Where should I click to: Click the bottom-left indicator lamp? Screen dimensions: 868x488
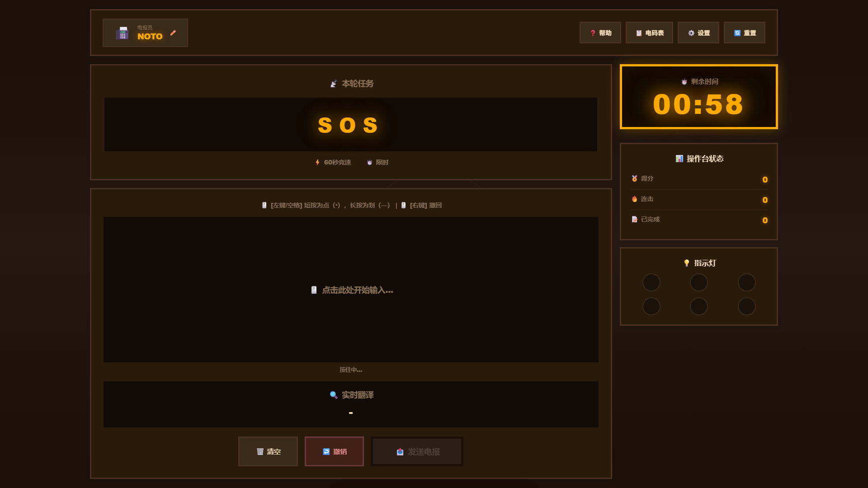[651, 306]
